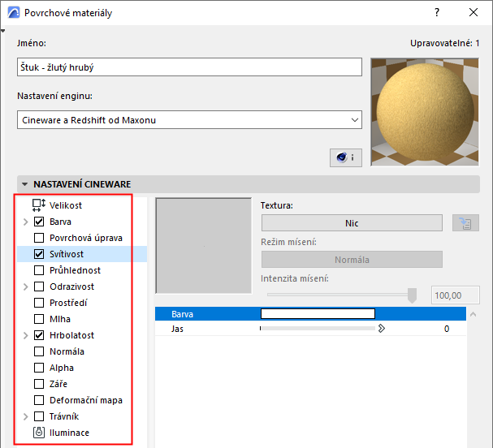Click the gray texture preview box
The image size is (493, 448).
pyautogui.click(x=204, y=246)
